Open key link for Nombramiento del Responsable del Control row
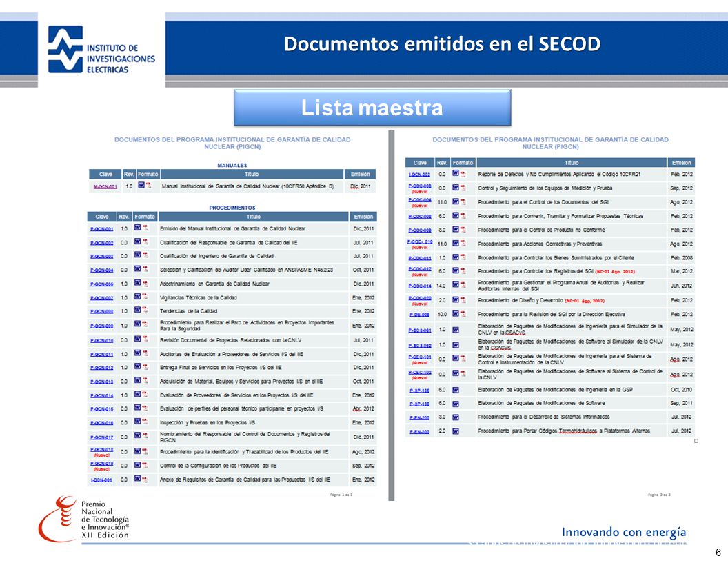728x563 pixels. coord(101,437)
